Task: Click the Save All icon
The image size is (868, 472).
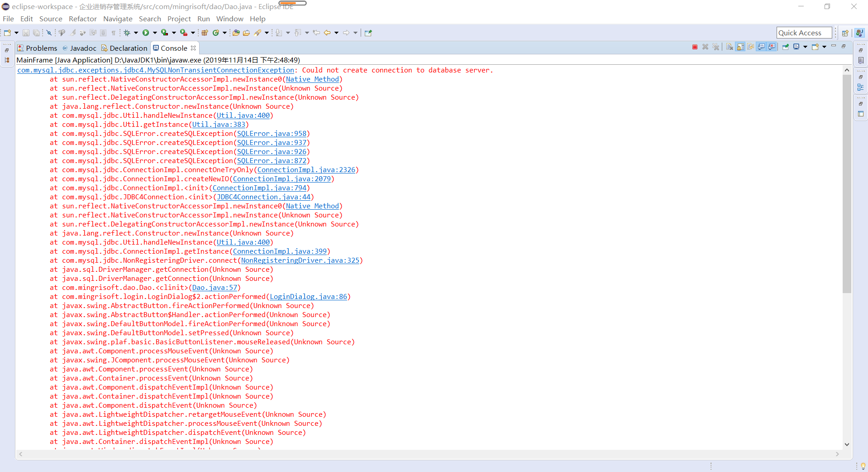Action: (36, 33)
